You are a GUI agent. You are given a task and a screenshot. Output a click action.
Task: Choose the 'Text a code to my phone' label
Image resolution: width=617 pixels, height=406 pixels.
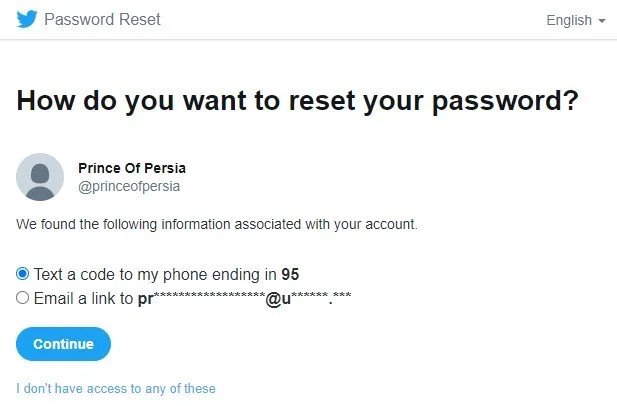(166, 274)
